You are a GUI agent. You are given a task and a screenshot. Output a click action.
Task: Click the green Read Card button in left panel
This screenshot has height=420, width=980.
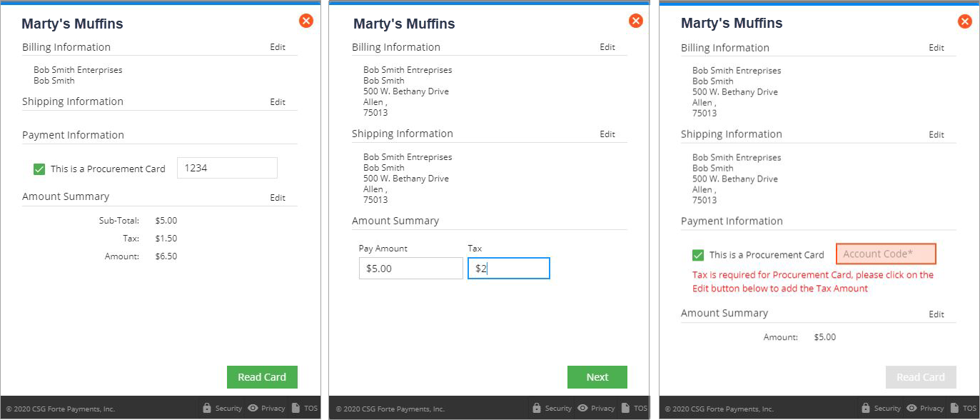coord(262,377)
